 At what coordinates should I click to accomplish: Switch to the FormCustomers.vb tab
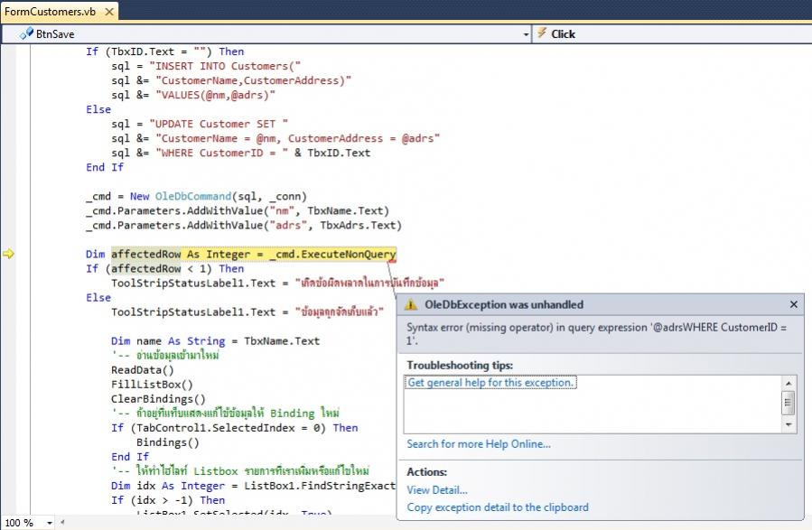coord(51,12)
